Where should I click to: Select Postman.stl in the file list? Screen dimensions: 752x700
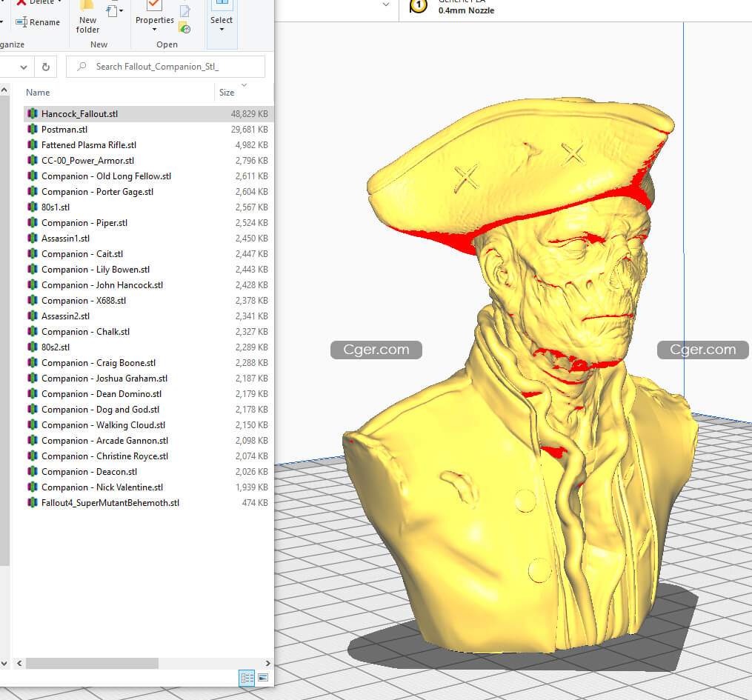click(149, 130)
